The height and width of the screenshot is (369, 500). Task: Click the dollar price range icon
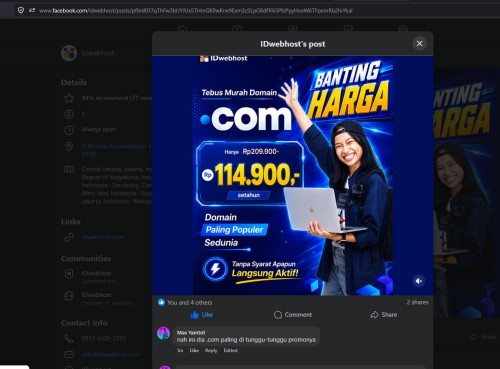(69, 114)
